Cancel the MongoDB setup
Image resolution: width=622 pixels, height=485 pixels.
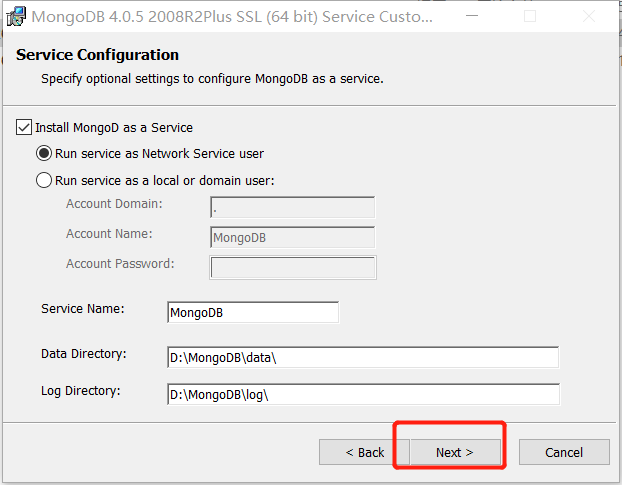(564, 452)
